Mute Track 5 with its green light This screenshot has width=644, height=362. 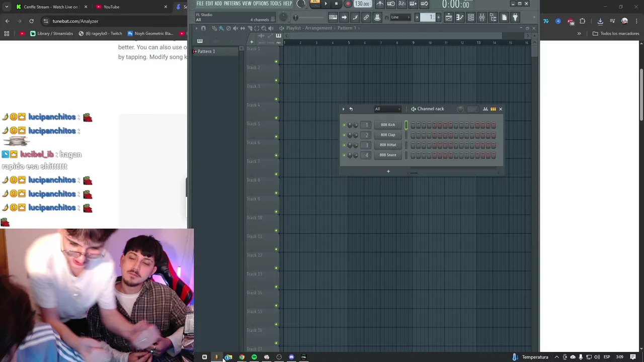[276, 137]
